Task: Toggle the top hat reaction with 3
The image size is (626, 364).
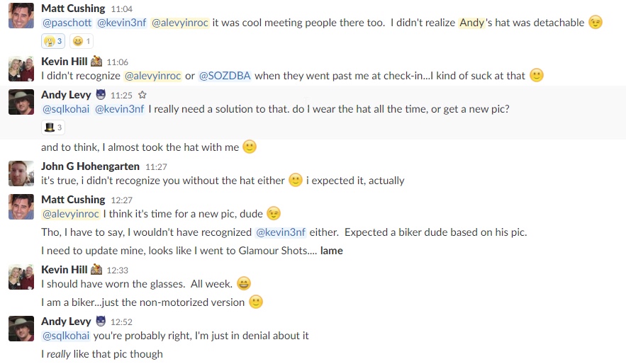Action: pos(53,127)
